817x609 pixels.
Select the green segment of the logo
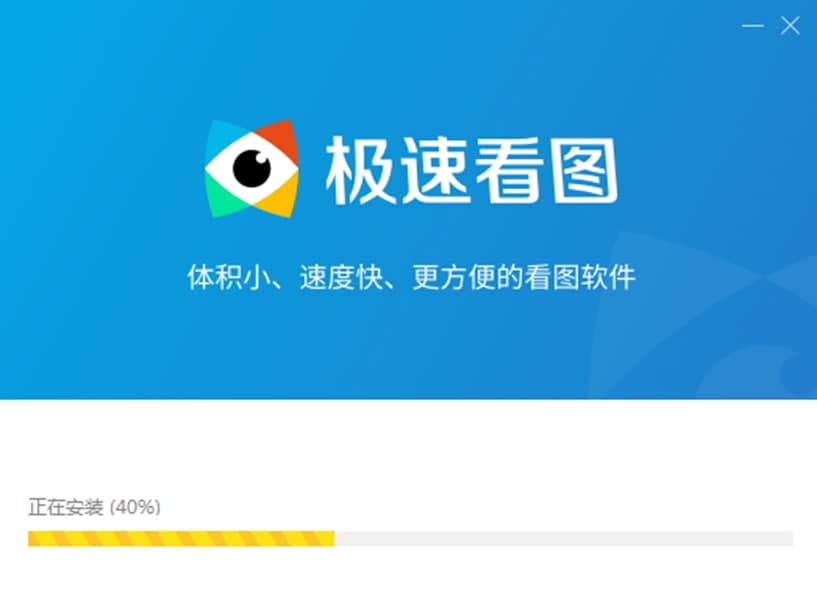pos(225,197)
